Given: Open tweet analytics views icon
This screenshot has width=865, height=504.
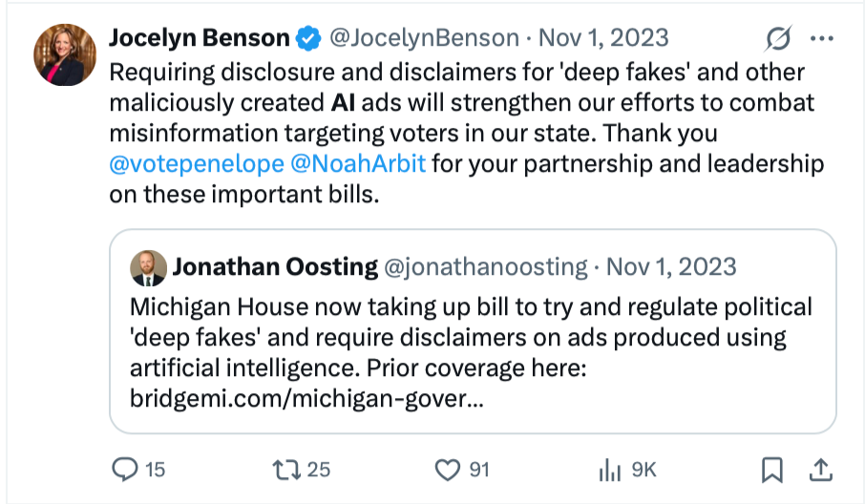Looking at the screenshot, I should click(x=609, y=469).
